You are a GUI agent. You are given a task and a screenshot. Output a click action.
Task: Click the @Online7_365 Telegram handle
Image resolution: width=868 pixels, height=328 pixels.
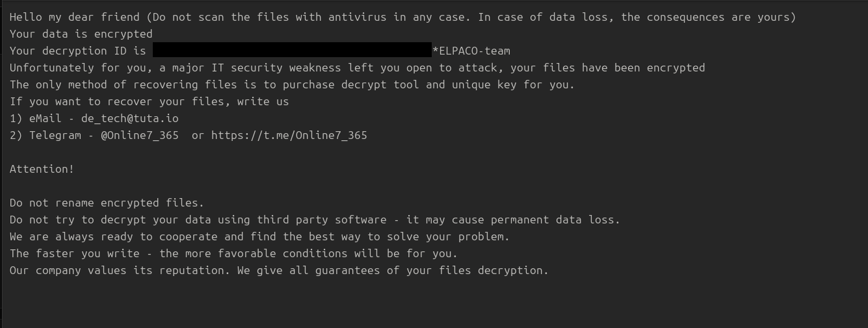pos(139,135)
